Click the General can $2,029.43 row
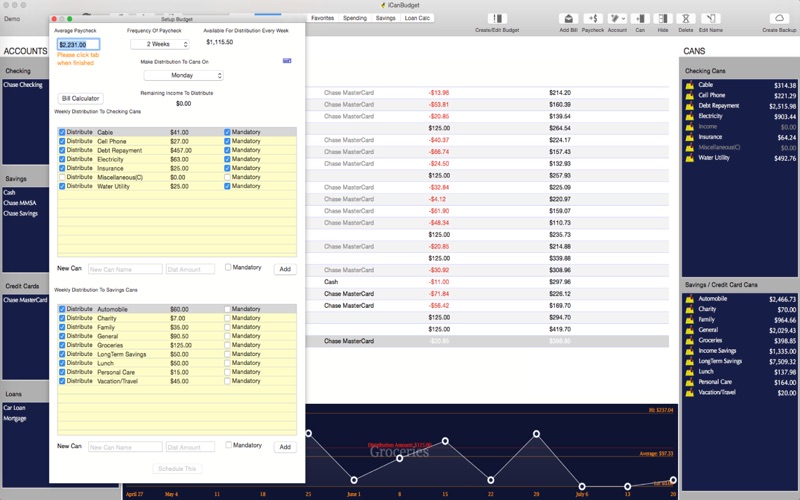This screenshot has width=800, height=500. coord(740,330)
